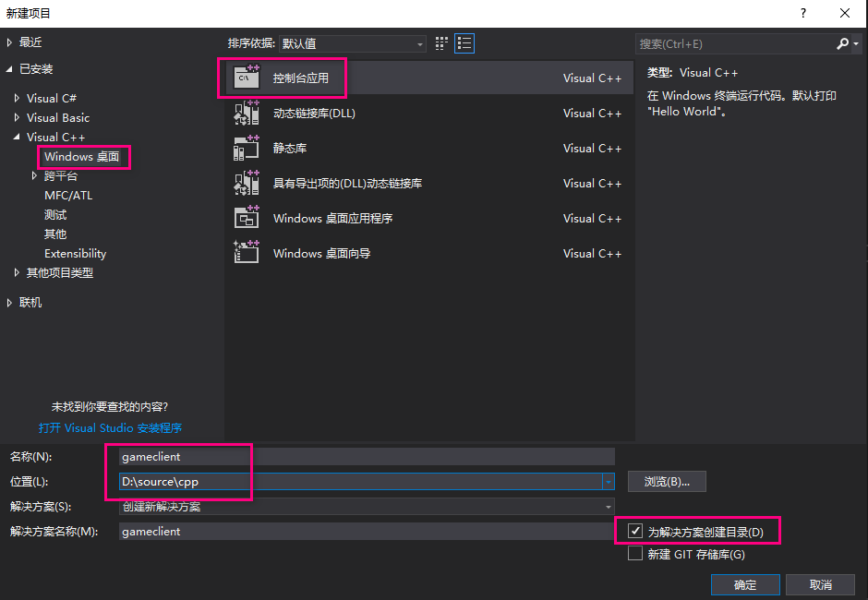Select Windows 桌面 category
This screenshot has width=868, height=600.
tap(82, 157)
